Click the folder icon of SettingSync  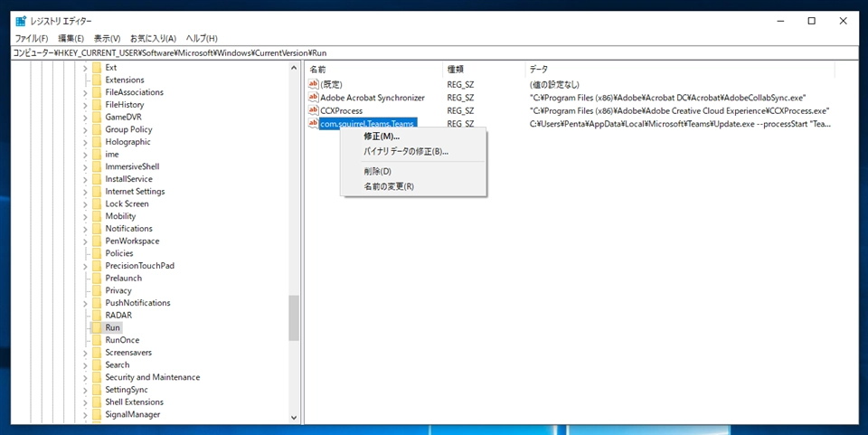click(97, 390)
